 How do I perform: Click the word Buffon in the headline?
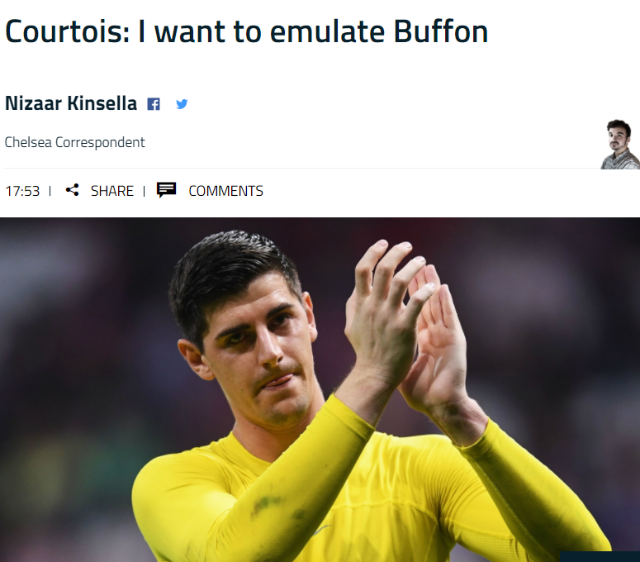point(441,31)
